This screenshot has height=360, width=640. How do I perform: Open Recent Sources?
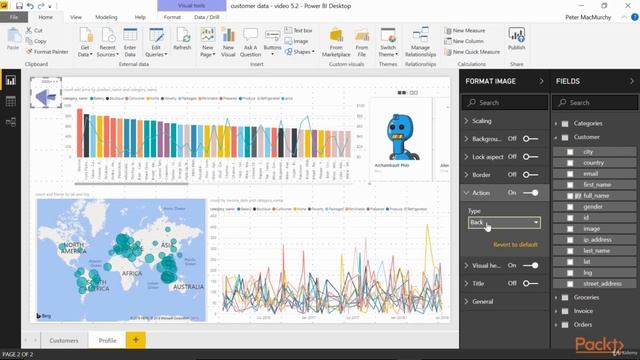coord(108,42)
